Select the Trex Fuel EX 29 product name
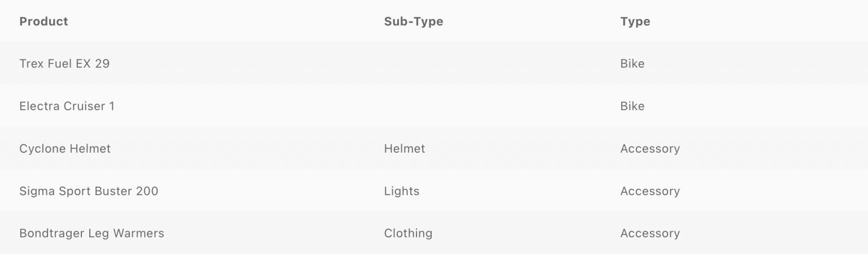Viewport: 868px width, 255px height. point(64,63)
